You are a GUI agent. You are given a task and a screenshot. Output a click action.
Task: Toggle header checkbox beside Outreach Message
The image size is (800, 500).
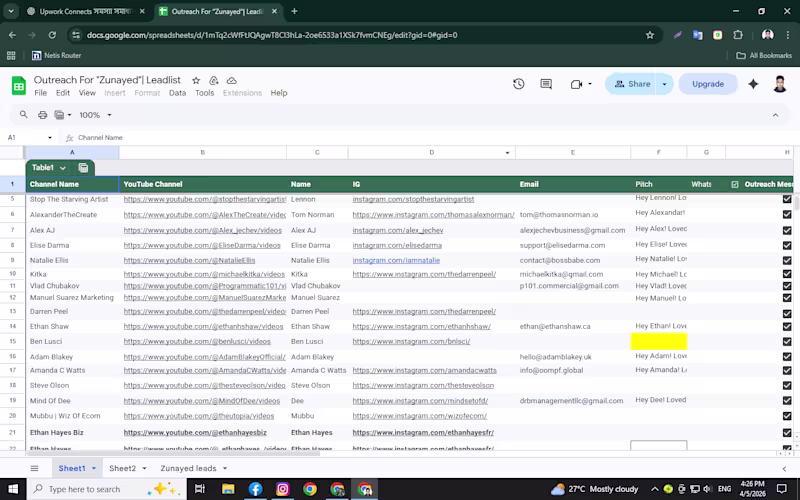coord(735,184)
